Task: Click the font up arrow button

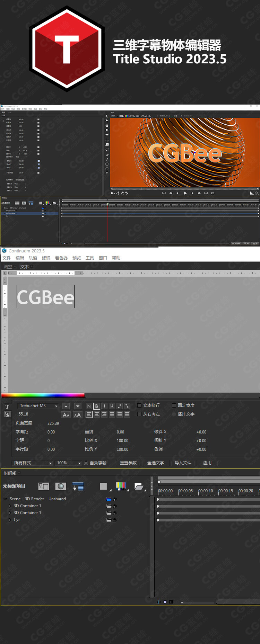Action: click(x=66, y=406)
